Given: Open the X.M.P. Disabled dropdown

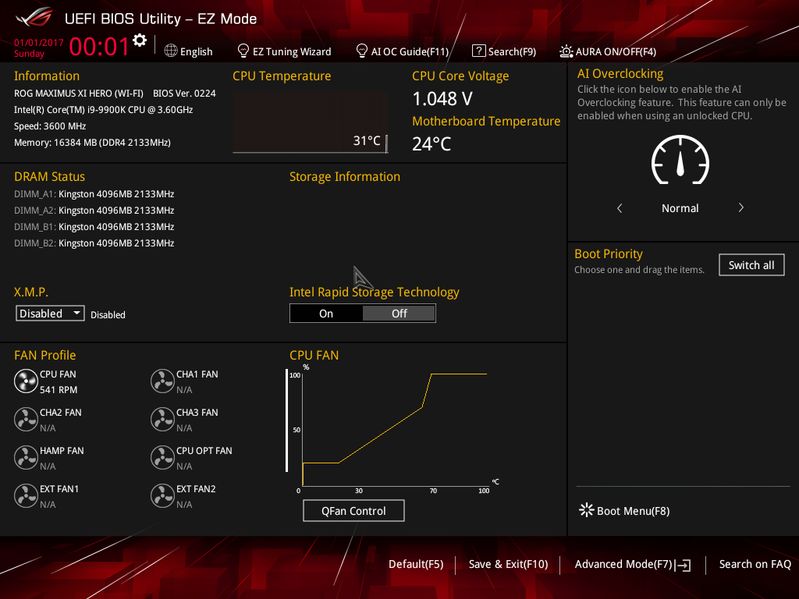Looking at the screenshot, I should click(50, 313).
